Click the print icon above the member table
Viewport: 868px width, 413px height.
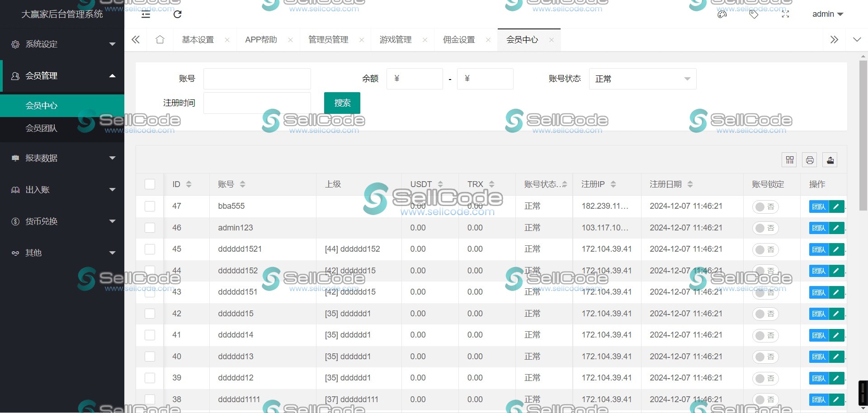809,160
